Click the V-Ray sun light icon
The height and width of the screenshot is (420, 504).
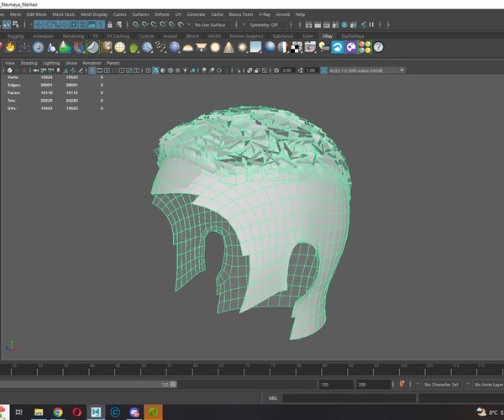pyautogui.click(x=243, y=47)
